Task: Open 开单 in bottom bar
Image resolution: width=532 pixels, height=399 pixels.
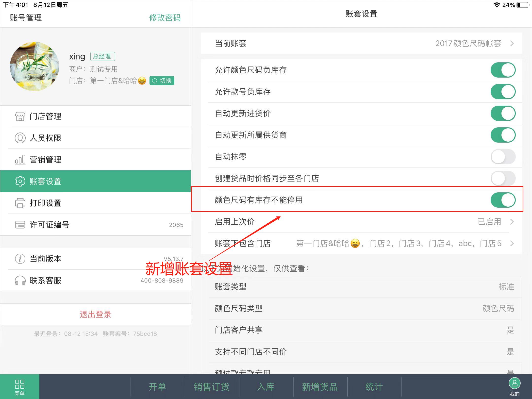Action: point(158,387)
